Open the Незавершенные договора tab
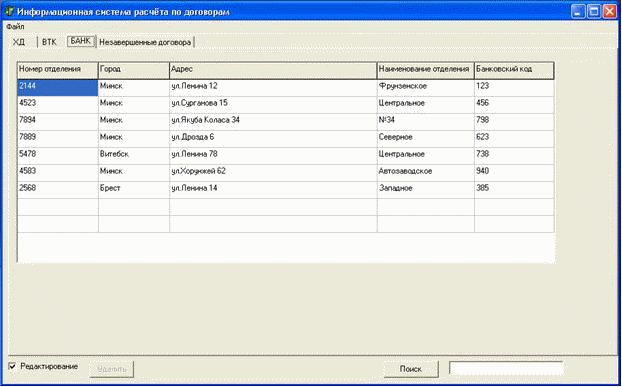Viewport: 622px width, 387px height. 145,42
